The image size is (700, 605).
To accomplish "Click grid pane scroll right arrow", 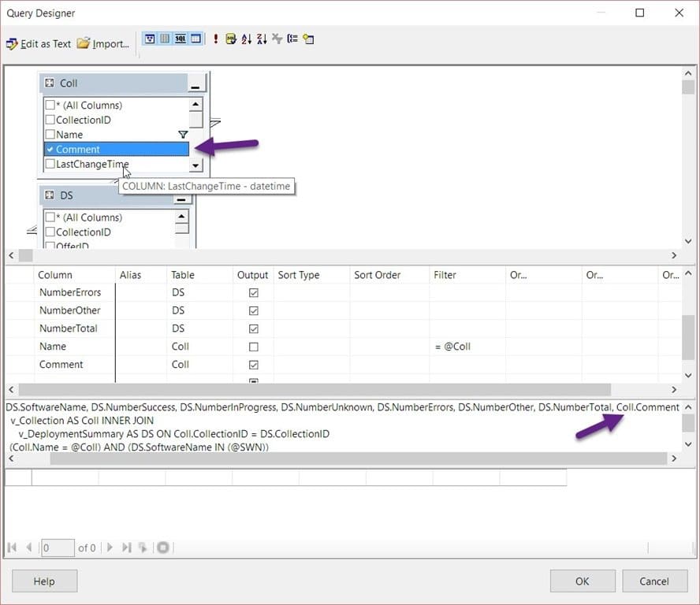I will (x=674, y=389).
